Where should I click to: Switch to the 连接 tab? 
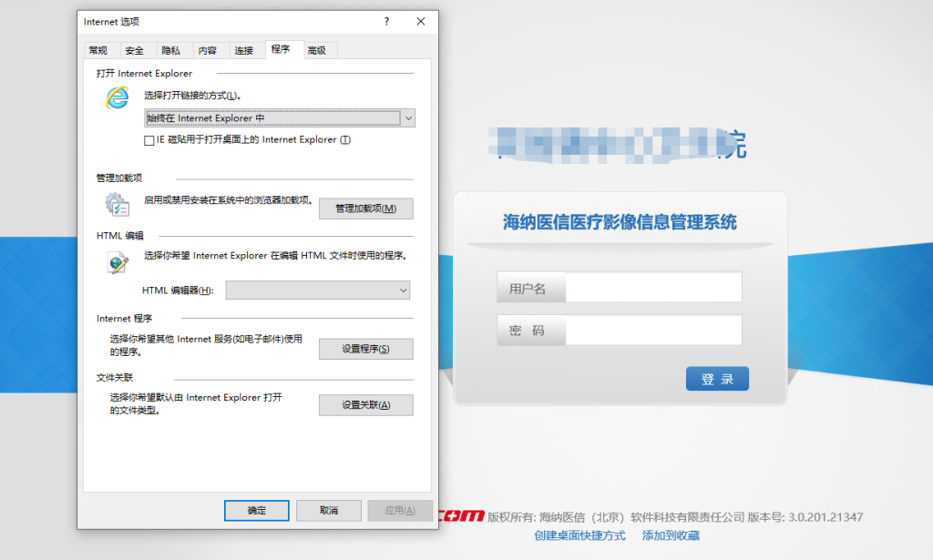[x=244, y=50]
